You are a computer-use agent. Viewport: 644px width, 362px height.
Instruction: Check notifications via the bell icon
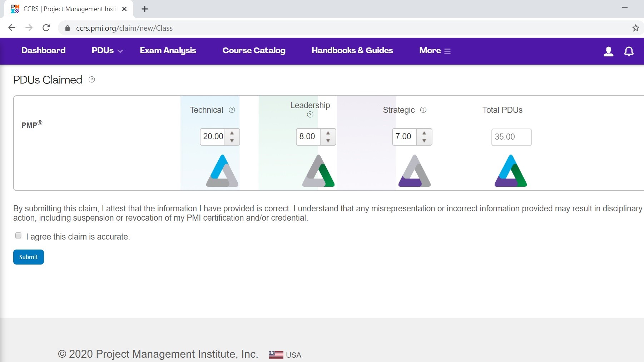click(629, 51)
